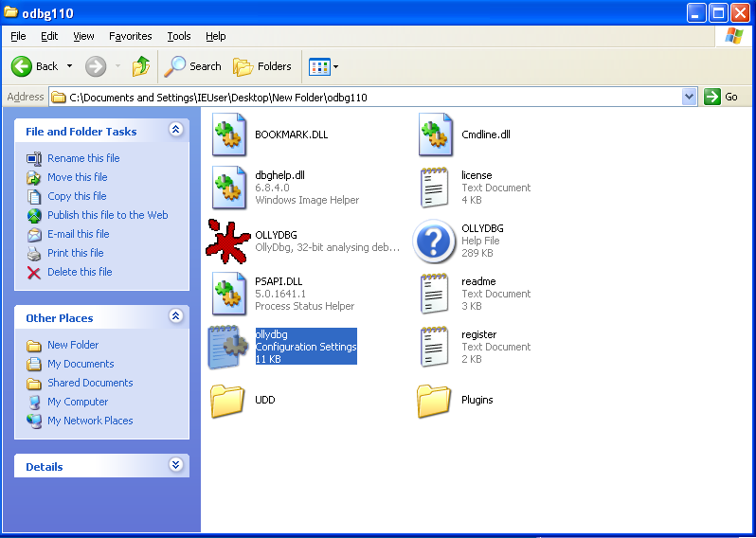Click the 'BOOKMARK.DLL' file name
Screen dimensions: 756x538
pyautogui.click(x=291, y=134)
